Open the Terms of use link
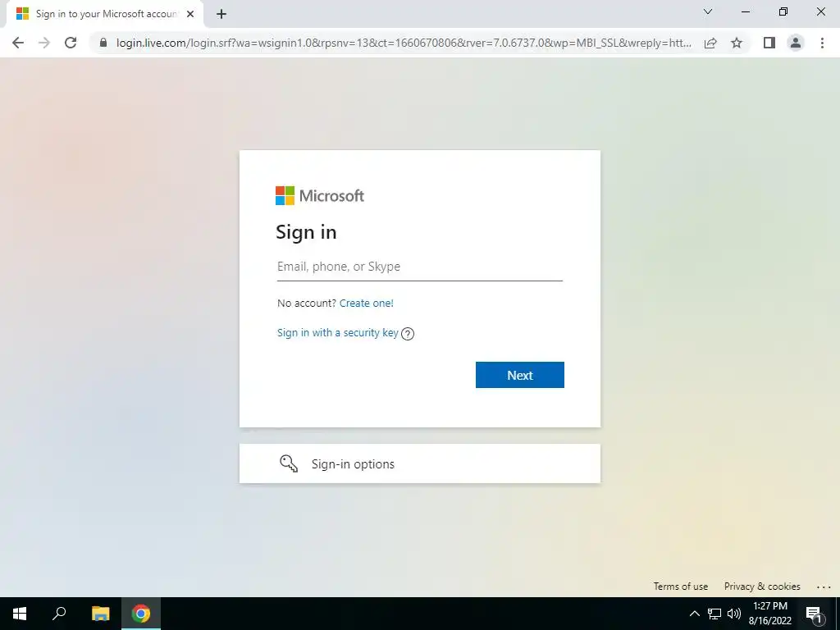The image size is (840, 630). pyautogui.click(x=680, y=586)
